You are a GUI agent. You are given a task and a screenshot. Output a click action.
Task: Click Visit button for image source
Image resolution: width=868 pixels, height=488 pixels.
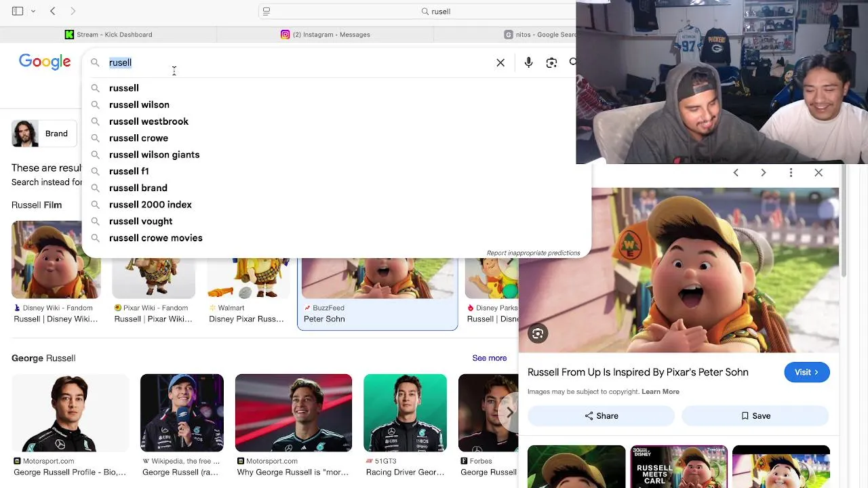pos(807,372)
